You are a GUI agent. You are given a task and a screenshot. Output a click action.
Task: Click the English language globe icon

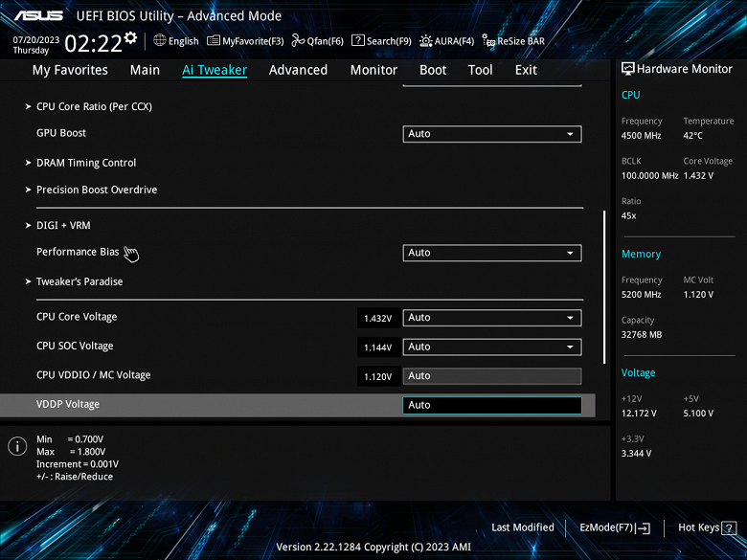[x=160, y=40]
